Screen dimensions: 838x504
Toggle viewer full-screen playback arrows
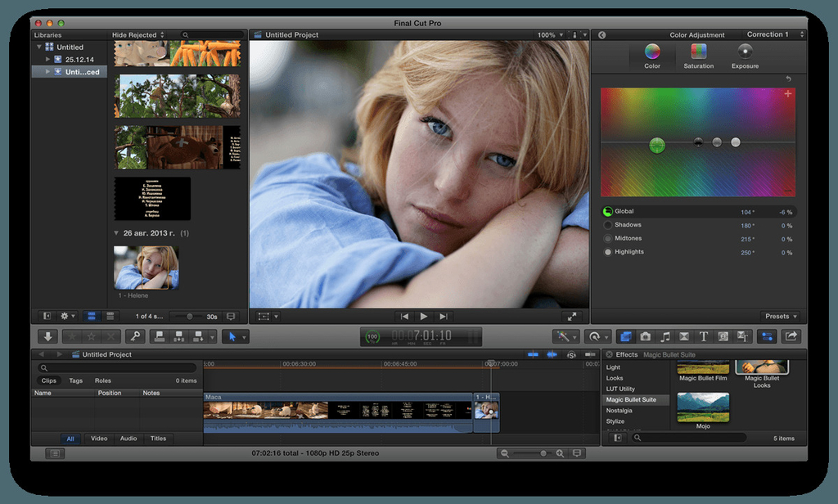point(570,317)
